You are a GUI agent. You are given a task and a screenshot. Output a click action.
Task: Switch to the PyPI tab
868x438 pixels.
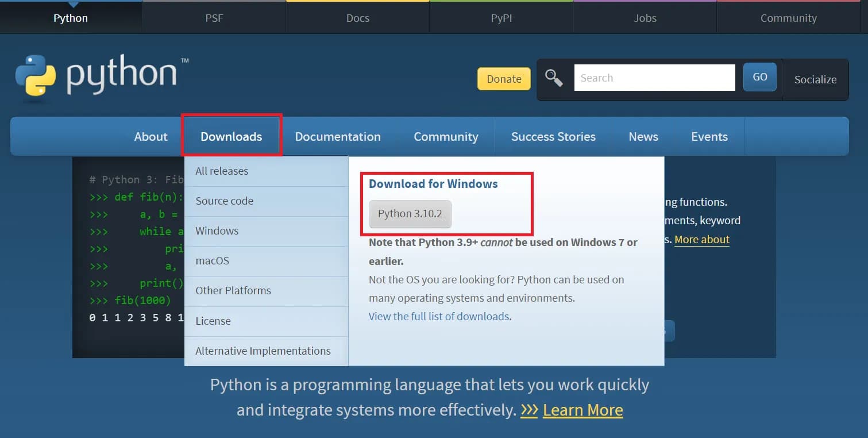tap(501, 17)
